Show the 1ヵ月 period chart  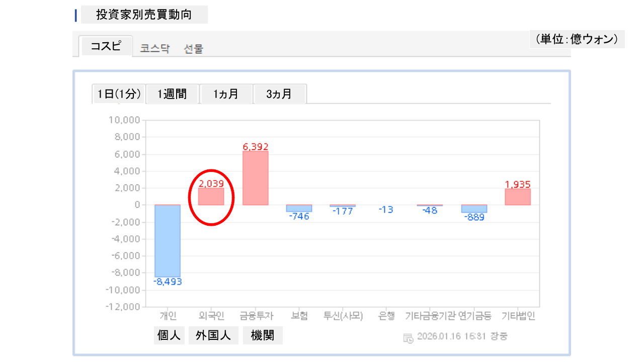226,94
